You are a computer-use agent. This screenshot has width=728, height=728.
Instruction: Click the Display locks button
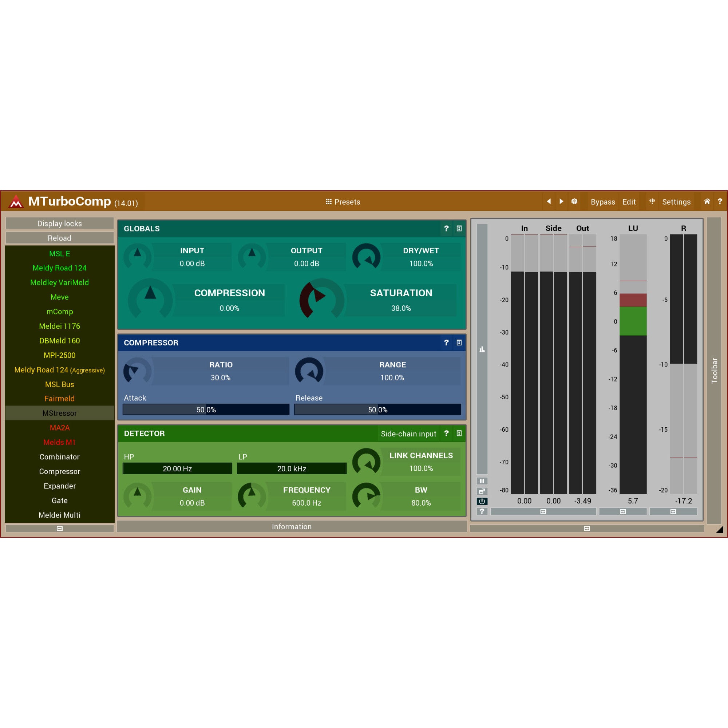point(60,223)
